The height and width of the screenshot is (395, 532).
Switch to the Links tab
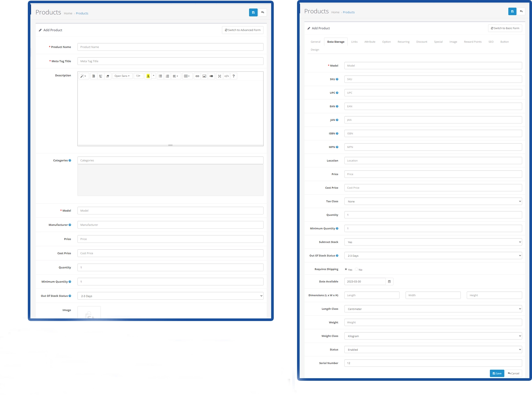[x=354, y=42]
